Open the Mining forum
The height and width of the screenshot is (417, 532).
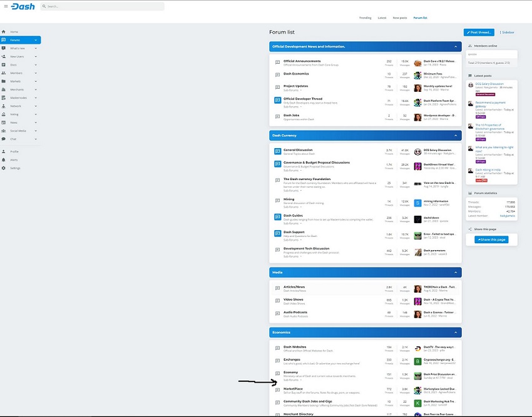tap(289, 199)
